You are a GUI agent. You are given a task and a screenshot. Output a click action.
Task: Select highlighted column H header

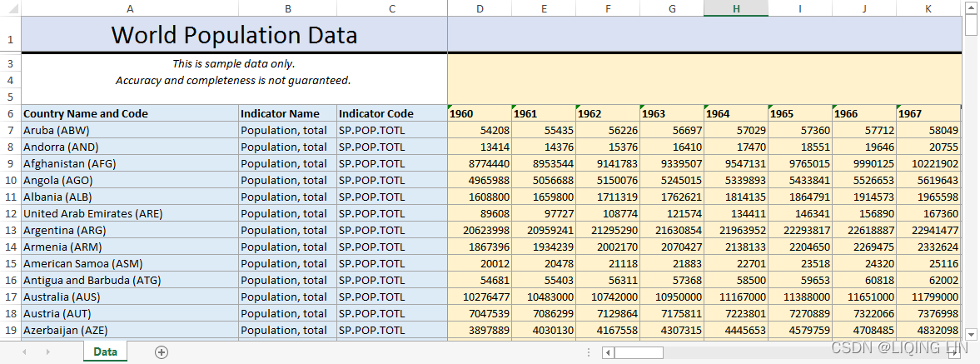tap(736, 8)
